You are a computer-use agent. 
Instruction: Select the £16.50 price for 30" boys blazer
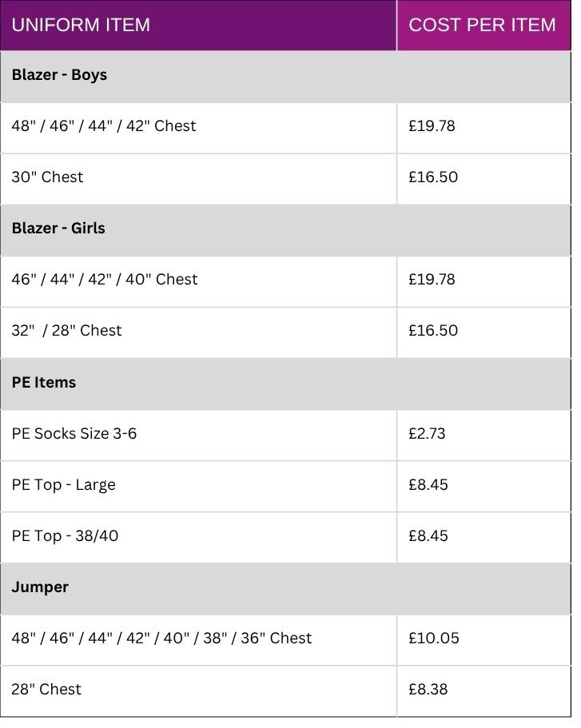432,177
